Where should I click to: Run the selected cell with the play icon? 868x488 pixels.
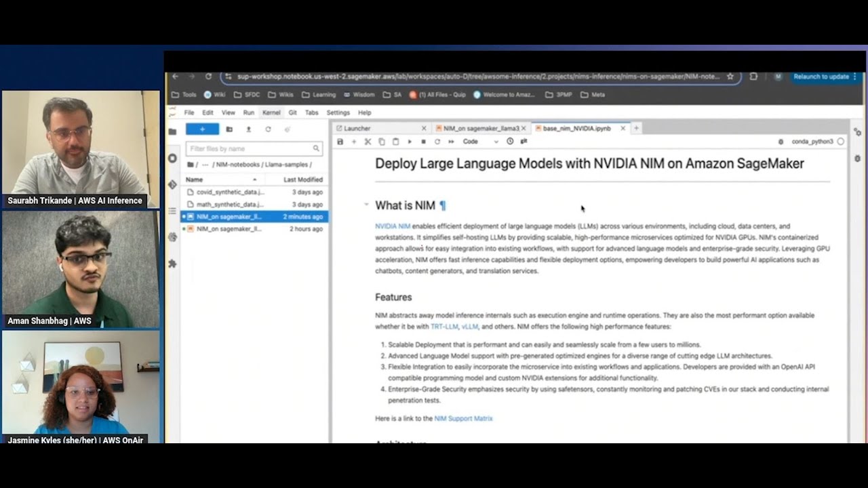(410, 142)
